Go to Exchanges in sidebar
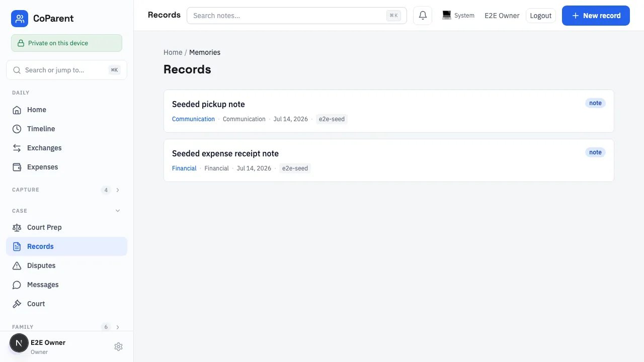This screenshot has width=644, height=362. pyautogui.click(x=66, y=148)
